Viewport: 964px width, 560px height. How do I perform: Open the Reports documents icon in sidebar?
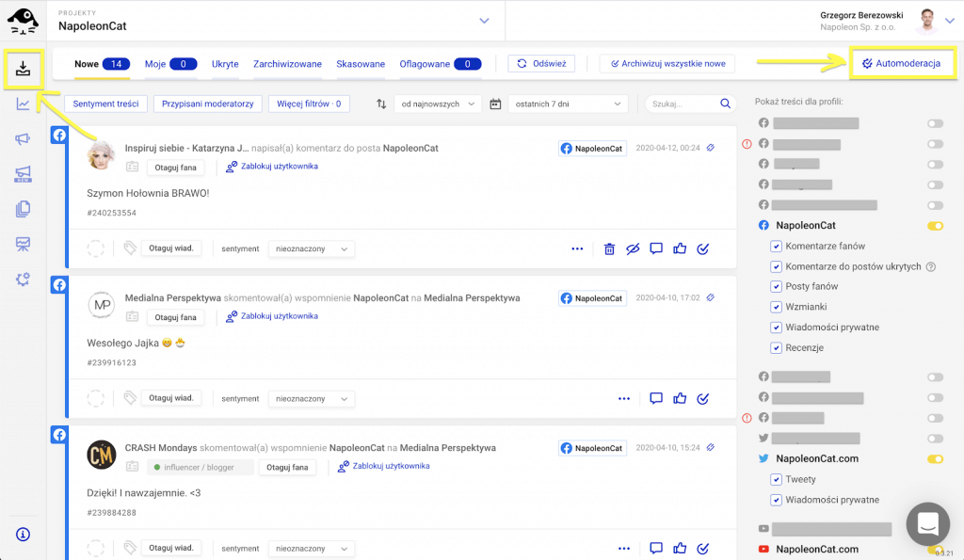point(23,209)
